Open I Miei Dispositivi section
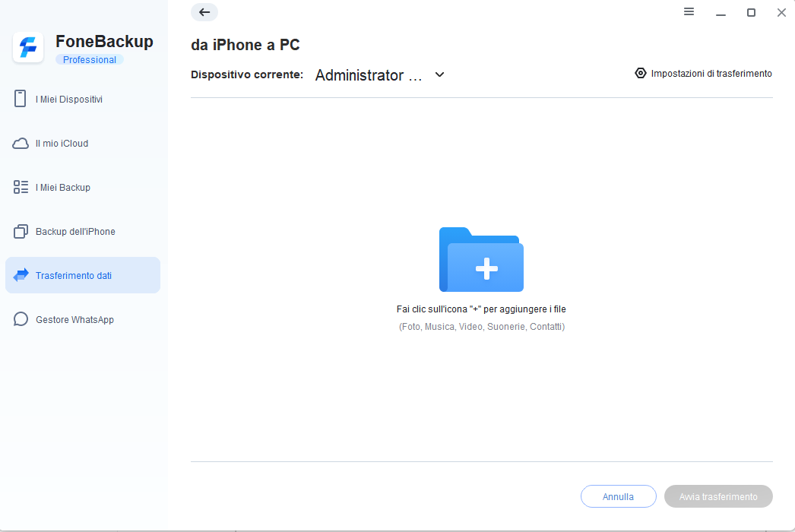Image resolution: width=795 pixels, height=532 pixels. click(83, 99)
